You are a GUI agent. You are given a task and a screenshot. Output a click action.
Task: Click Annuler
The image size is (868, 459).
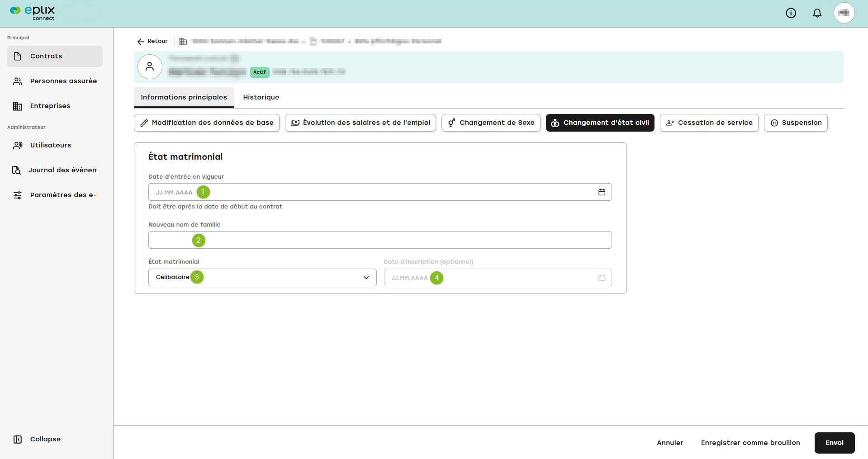tap(670, 443)
